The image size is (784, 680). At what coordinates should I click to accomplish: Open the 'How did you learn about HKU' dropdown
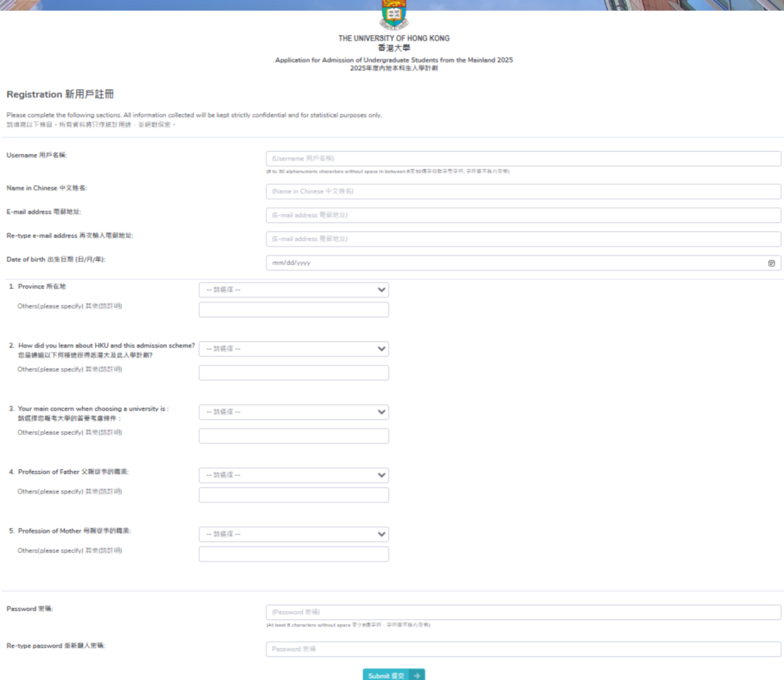[x=293, y=348]
